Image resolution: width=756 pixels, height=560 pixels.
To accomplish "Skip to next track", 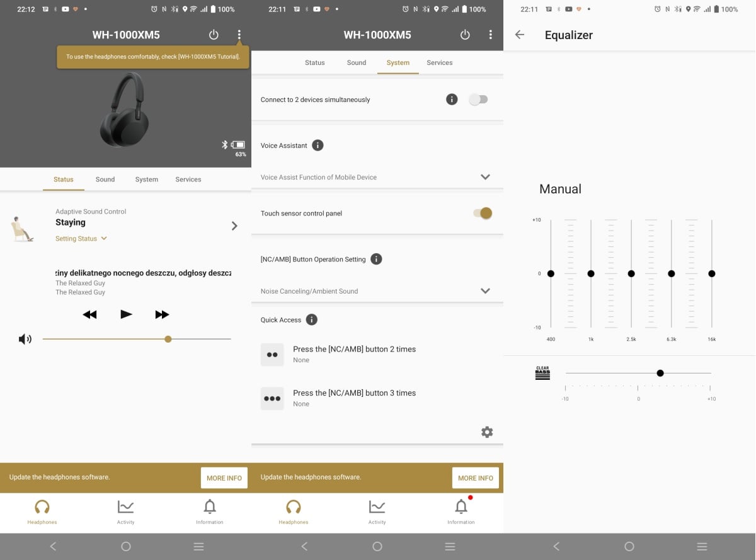I will [162, 314].
